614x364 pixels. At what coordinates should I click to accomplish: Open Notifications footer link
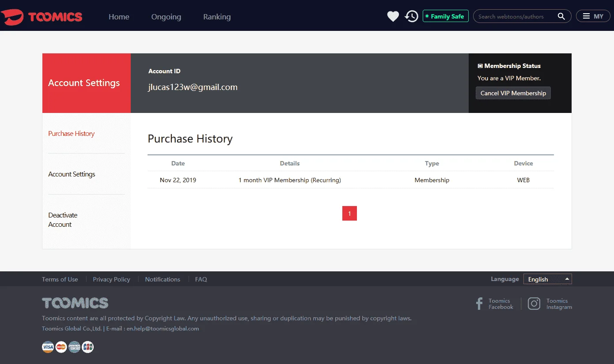click(163, 279)
